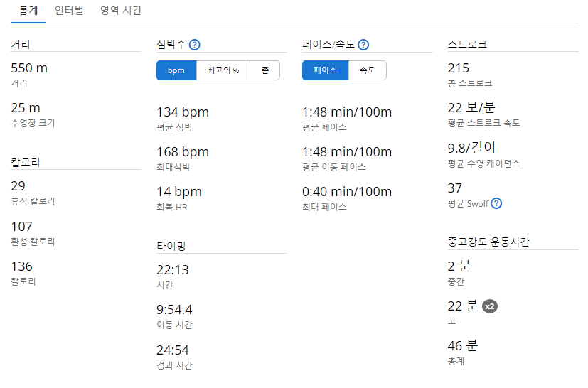Click the 평균 이동 페이스 label
The height and width of the screenshot is (388, 588).
pos(334,167)
